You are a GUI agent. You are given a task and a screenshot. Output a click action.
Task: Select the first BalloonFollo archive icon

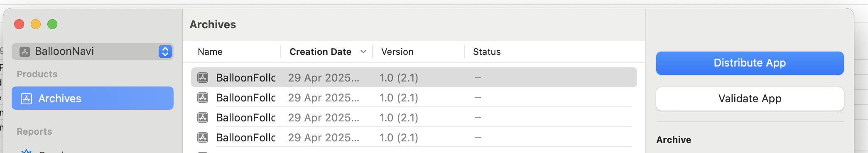(x=203, y=77)
